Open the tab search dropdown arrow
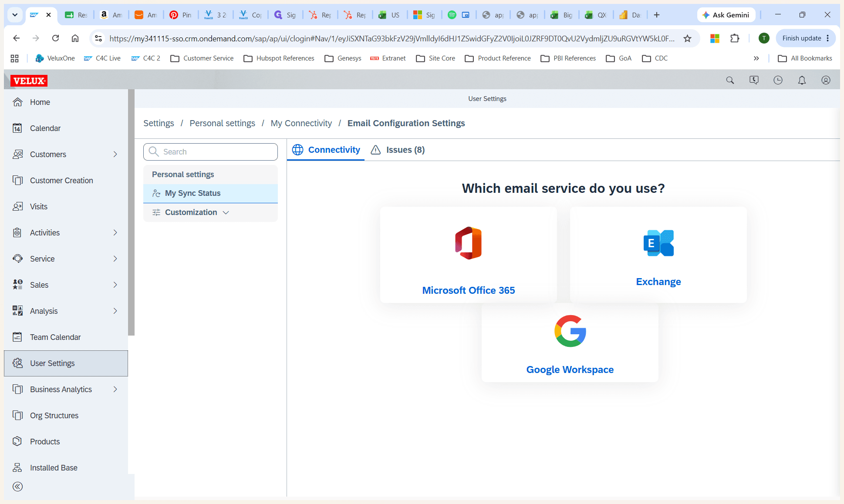Viewport: 844px width, 504px height. [x=15, y=15]
